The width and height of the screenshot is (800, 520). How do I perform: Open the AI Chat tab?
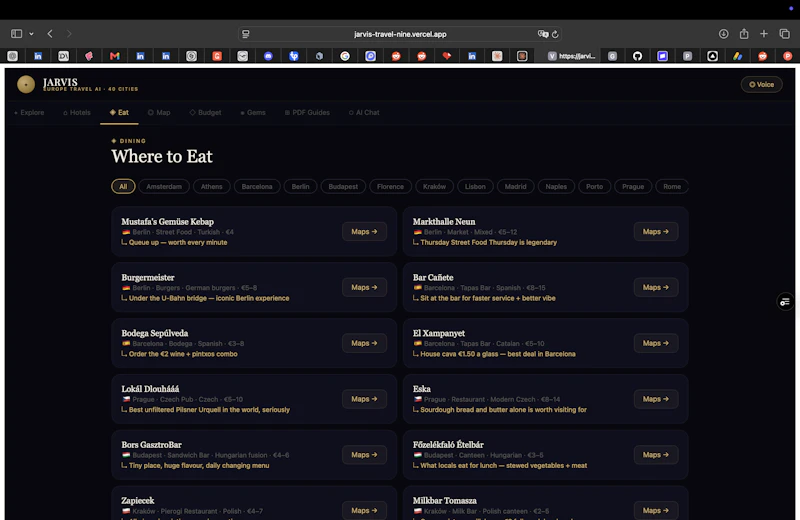(x=364, y=112)
